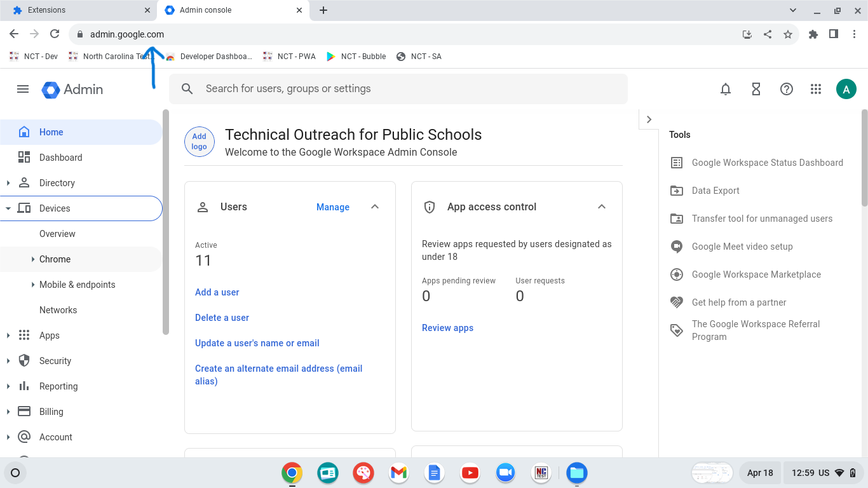
Task: Open Gmail from the shelf
Action: click(399, 473)
